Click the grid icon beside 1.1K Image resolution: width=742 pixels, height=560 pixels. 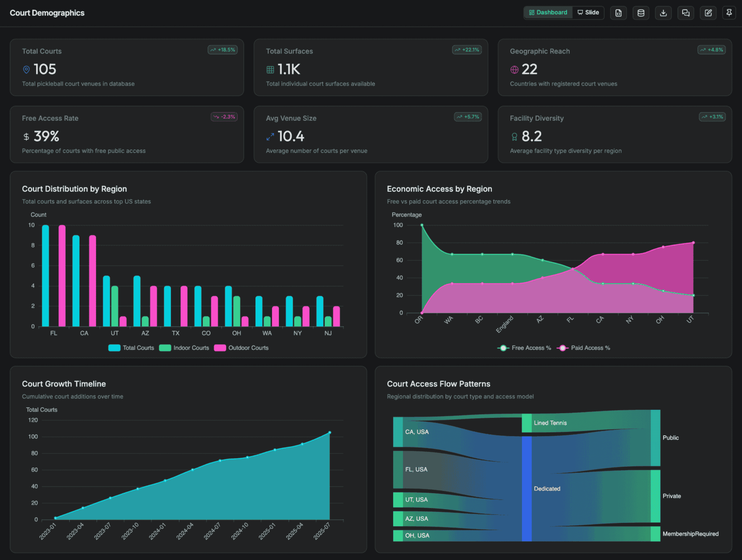[x=270, y=70]
